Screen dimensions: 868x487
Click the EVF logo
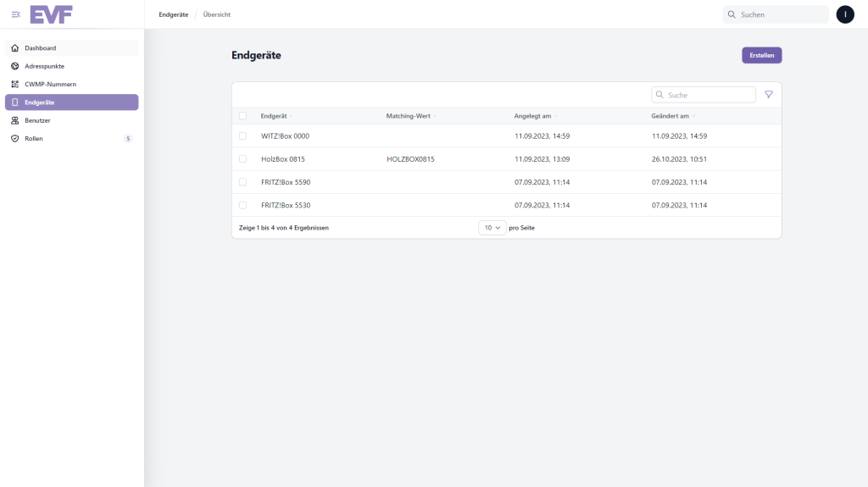(51, 14)
